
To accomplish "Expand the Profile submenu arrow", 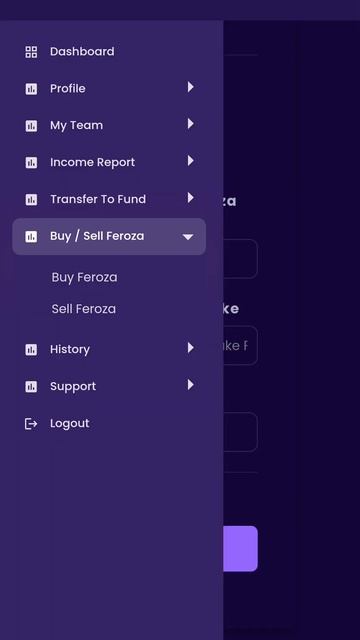I will pyautogui.click(x=190, y=87).
